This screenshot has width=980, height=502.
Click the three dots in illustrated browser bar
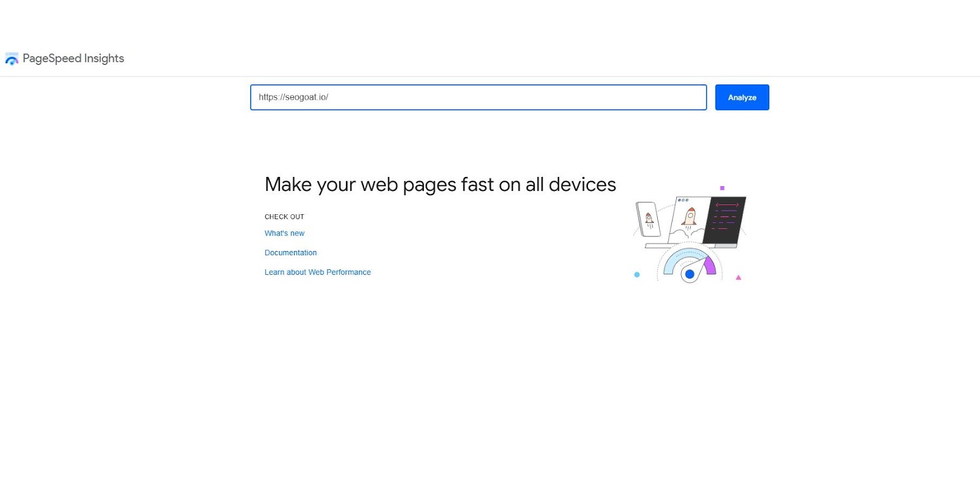[683, 200]
